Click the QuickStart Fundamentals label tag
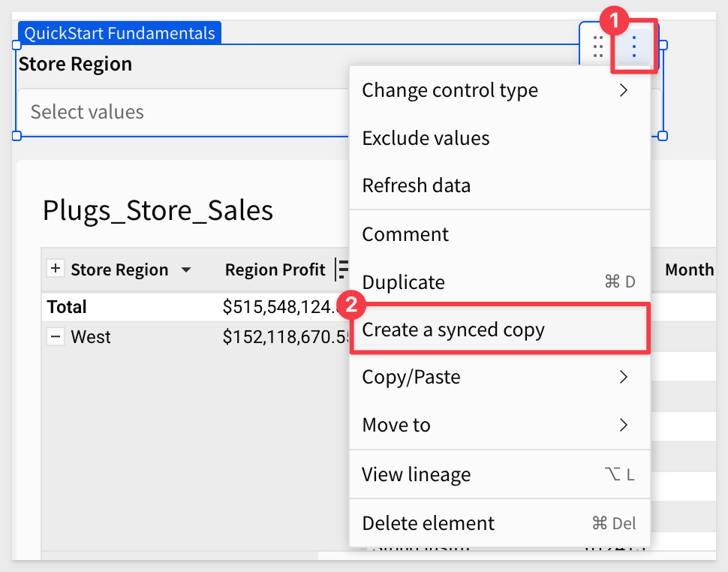This screenshot has width=728, height=572. (120, 33)
